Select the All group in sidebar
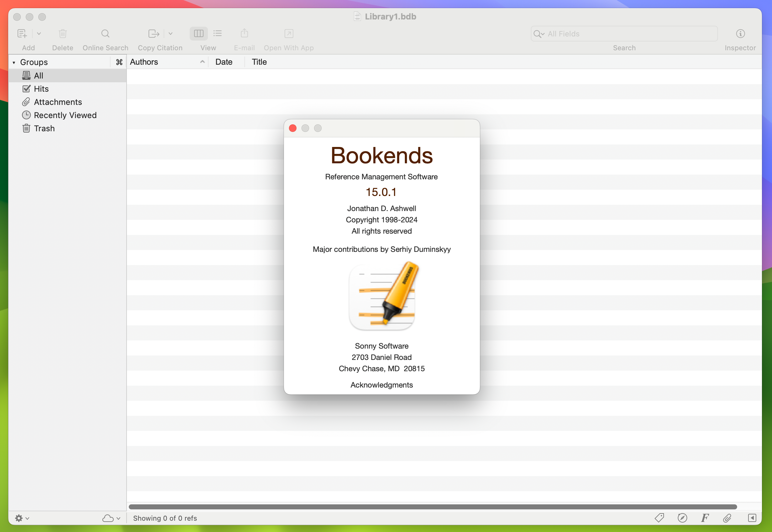The height and width of the screenshot is (532, 772). [x=38, y=74]
